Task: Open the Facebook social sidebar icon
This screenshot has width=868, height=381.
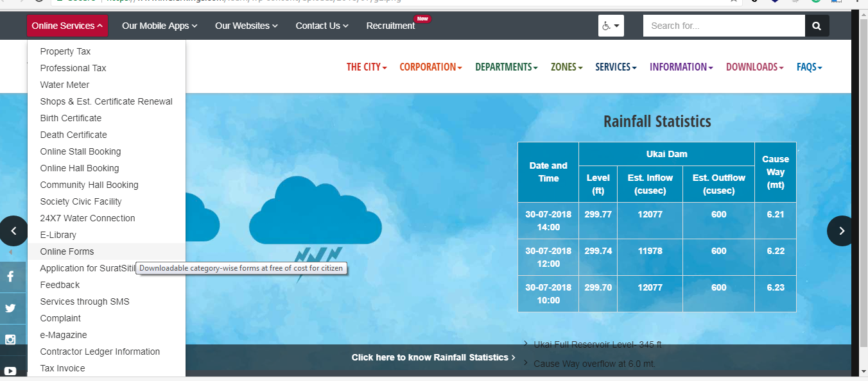Action: tap(11, 277)
